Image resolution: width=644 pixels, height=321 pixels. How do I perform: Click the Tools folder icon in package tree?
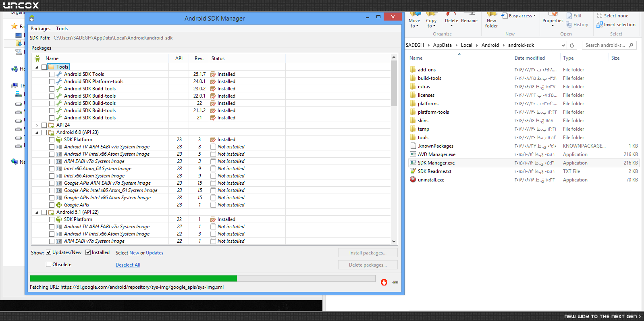point(51,67)
